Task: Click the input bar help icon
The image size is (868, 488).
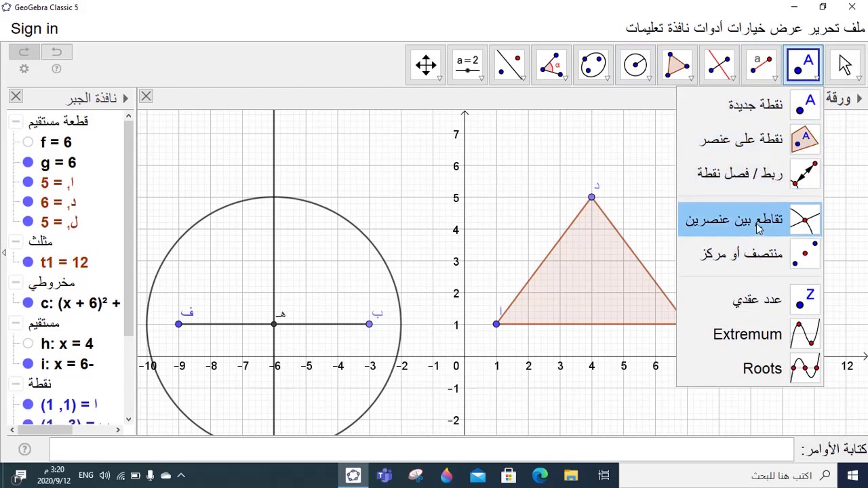Action: (x=24, y=449)
